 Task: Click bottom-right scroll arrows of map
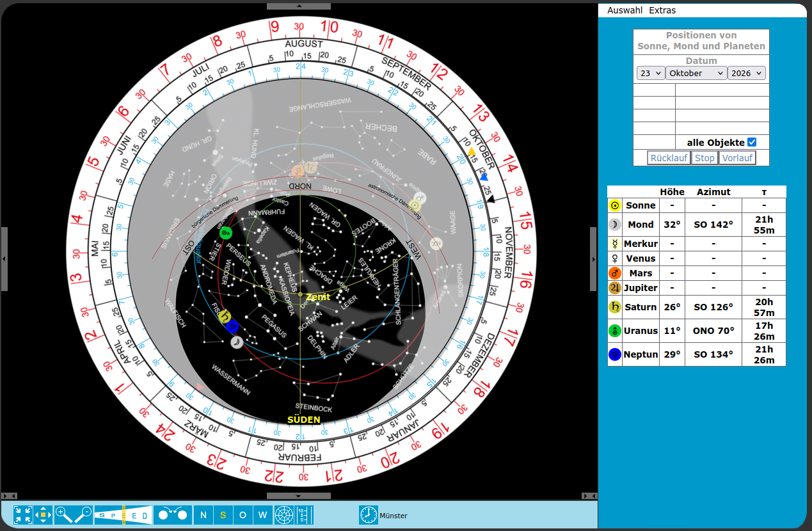(x=589, y=496)
